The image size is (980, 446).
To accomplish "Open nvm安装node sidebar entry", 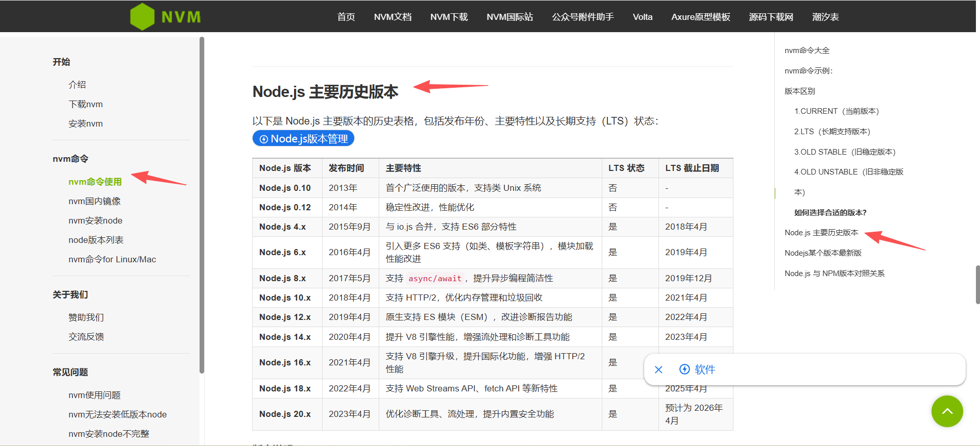I will (x=95, y=220).
